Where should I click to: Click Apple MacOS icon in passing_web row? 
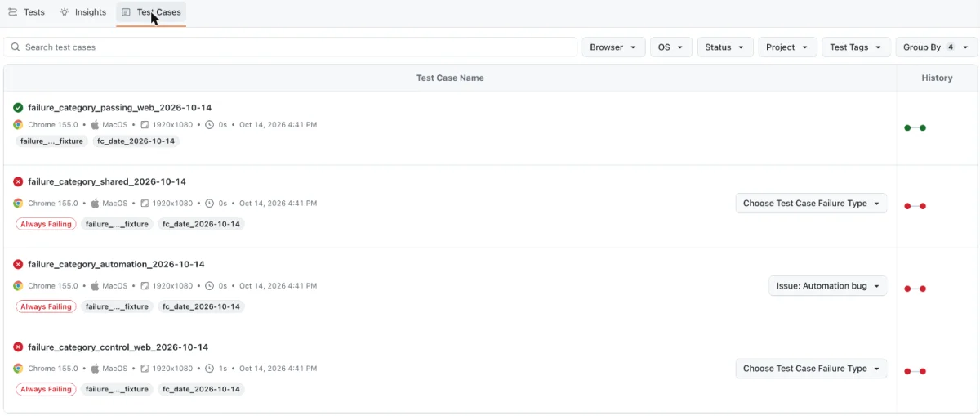click(x=95, y=125)
